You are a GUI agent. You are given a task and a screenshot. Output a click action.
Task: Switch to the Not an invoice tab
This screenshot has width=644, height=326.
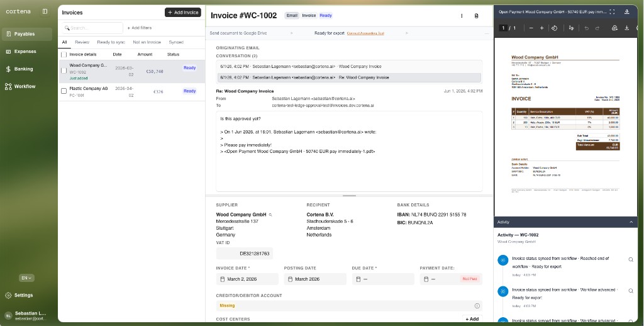pos(147,42)
